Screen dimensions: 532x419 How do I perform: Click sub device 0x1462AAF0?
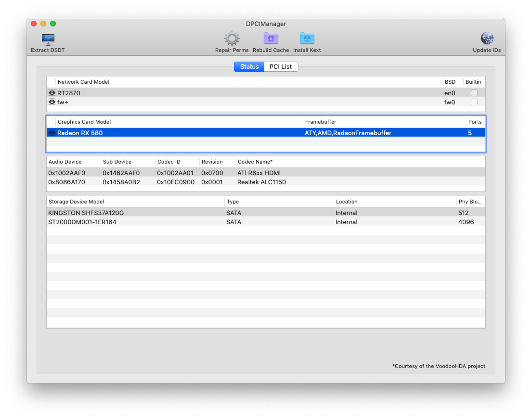tap(121, 173)
